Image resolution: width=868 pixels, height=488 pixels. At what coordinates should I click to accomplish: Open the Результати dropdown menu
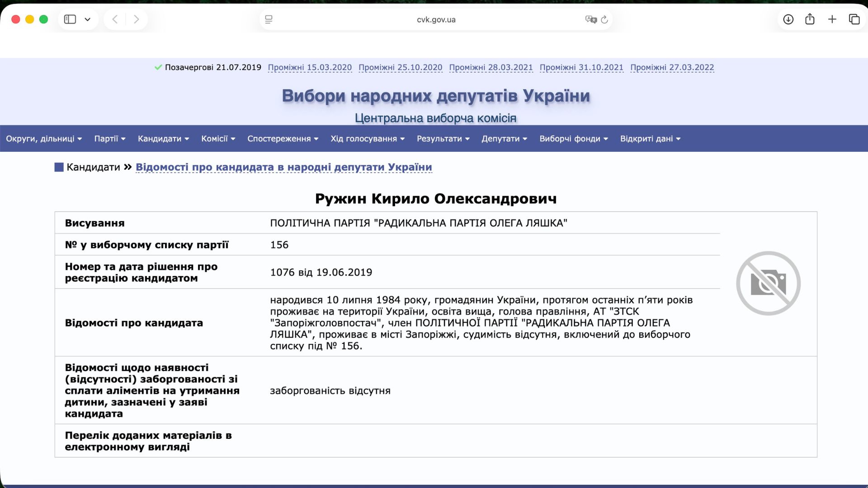443,139
